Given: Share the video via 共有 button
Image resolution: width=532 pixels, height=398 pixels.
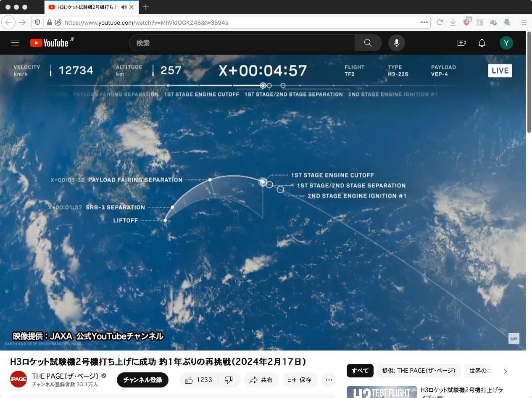Looking at the screenshot, I should pyautogui.click(x=261, y=380).
